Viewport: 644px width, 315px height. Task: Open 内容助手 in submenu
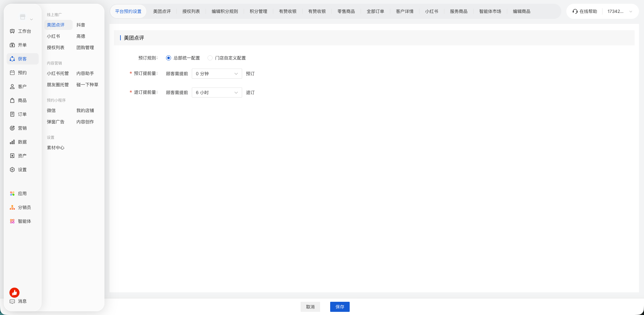tap(85, 73)
